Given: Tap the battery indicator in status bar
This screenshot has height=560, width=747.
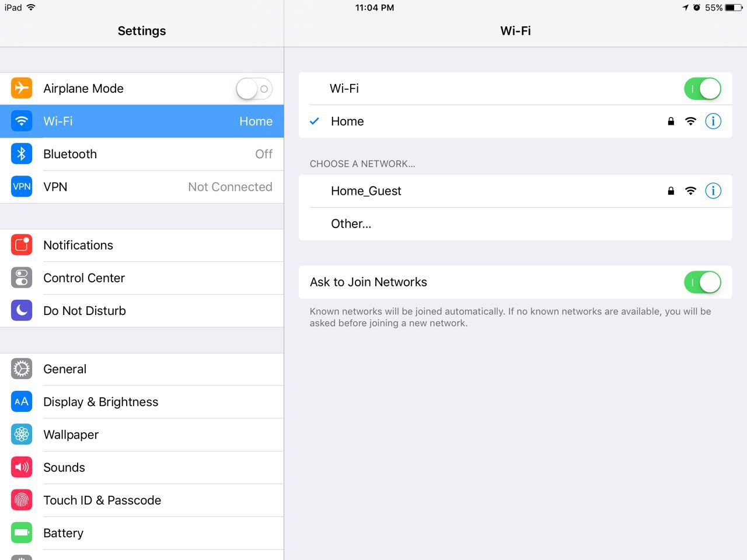Looking at the screenshot, I should [x=734, y=8].
